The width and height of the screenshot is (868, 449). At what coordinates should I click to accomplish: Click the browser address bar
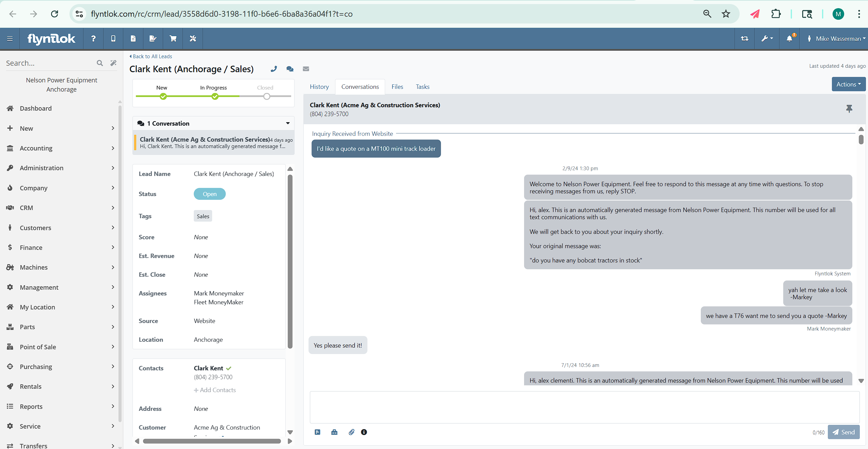[x=392, y=14]
